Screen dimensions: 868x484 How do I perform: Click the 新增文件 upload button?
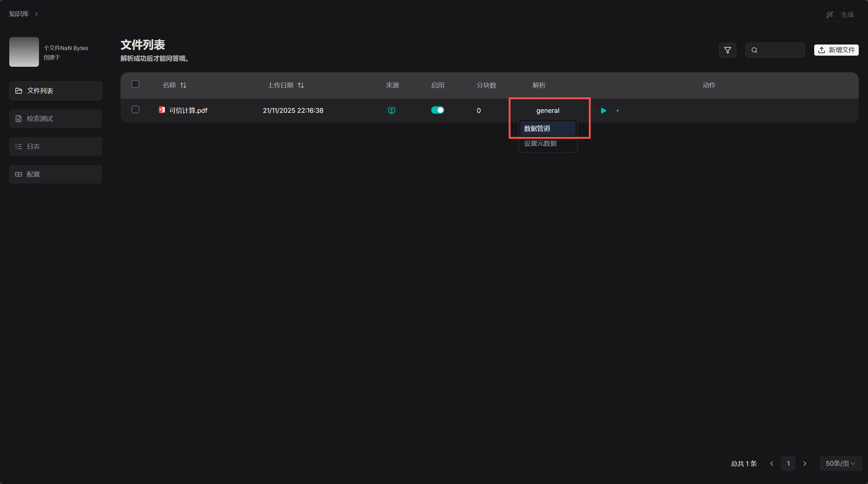click(x=836, y=50)
